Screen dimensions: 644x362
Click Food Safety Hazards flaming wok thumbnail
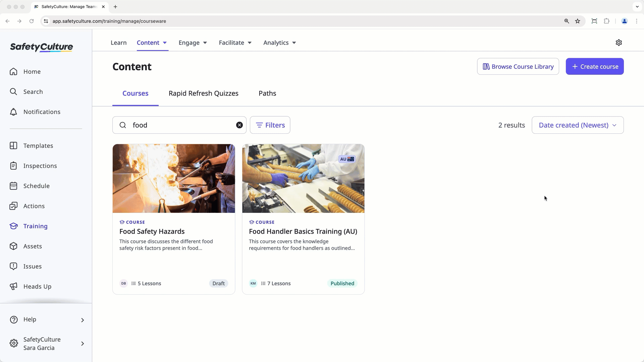pos(174,178)
